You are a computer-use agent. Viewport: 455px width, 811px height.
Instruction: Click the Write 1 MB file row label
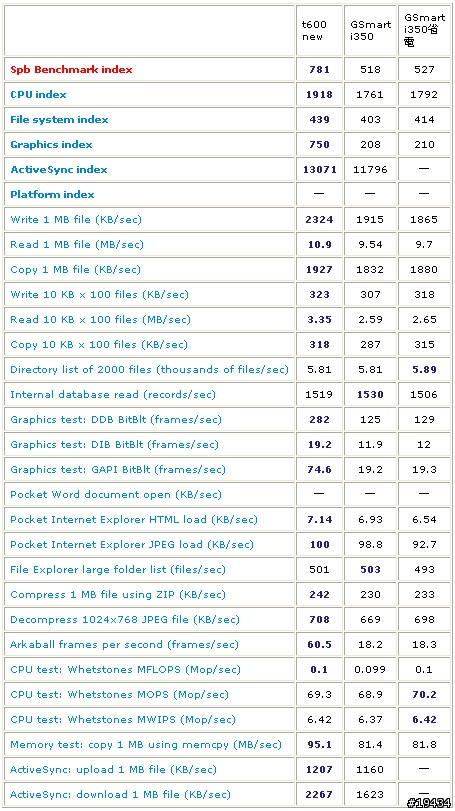click(x=76, y=220)
